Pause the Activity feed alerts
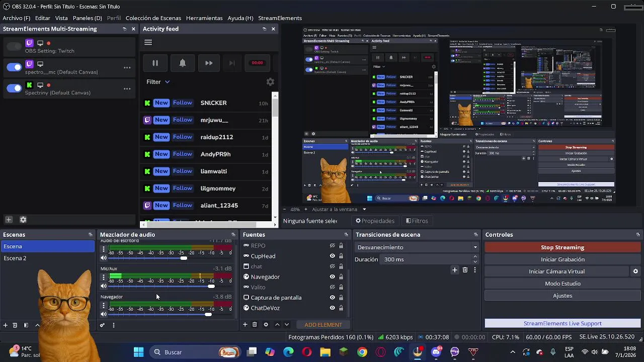This screenshot has width=644, height=362. coord(155,63)
